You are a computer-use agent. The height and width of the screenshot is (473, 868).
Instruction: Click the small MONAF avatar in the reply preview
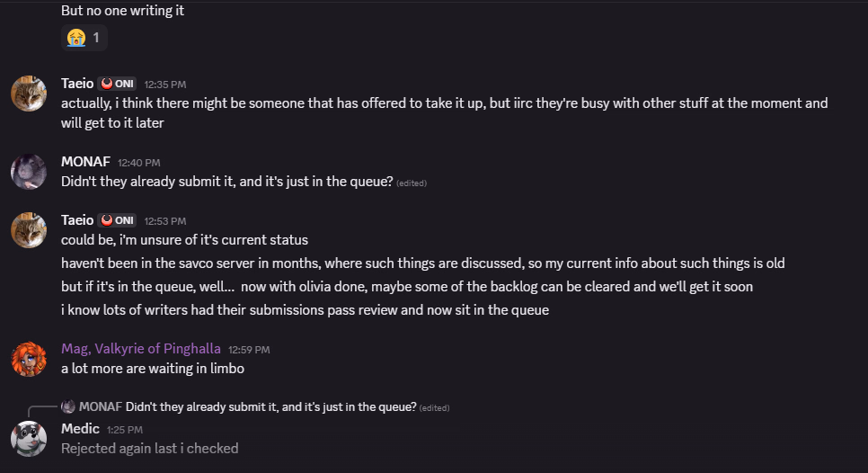click(68, 407)
